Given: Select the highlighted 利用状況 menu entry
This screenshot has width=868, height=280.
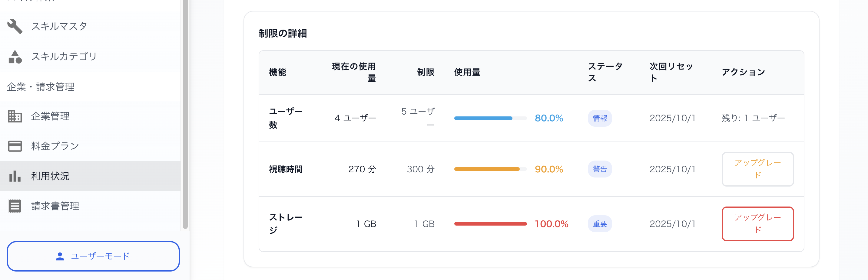Looking at the screenshot, I should click(x=50, y=176).
